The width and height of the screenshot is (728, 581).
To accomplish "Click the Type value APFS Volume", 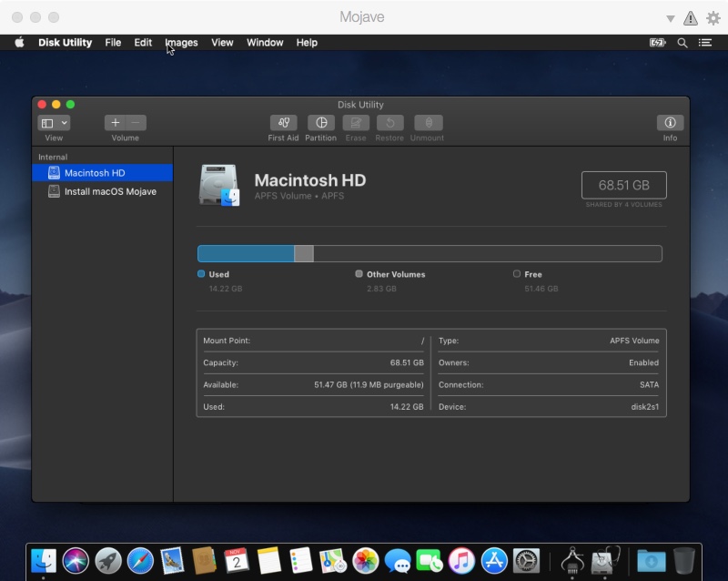I will pos(634,341).
